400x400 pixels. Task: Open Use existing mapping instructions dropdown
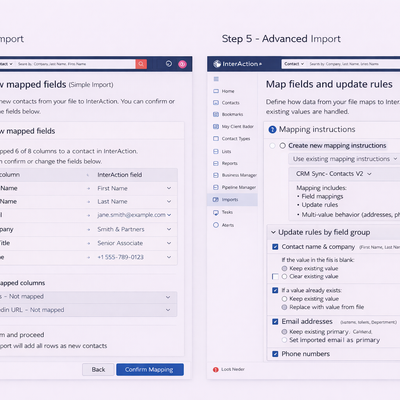[344, 159]
